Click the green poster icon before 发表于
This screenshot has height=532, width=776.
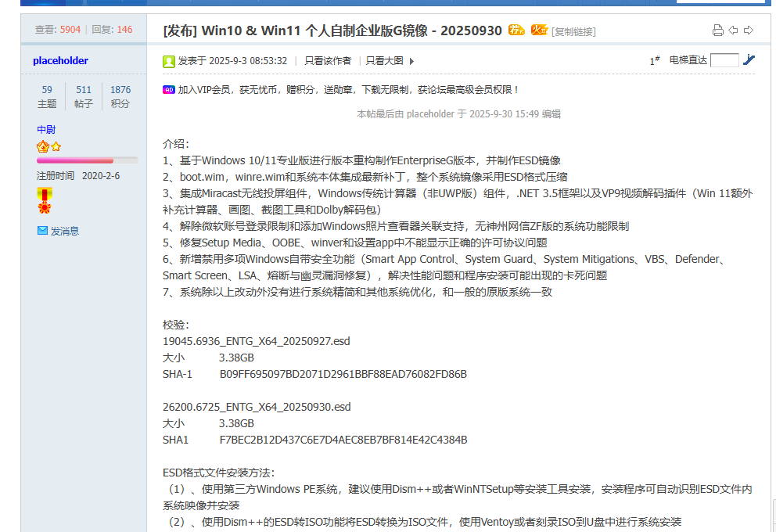(169, 61)
